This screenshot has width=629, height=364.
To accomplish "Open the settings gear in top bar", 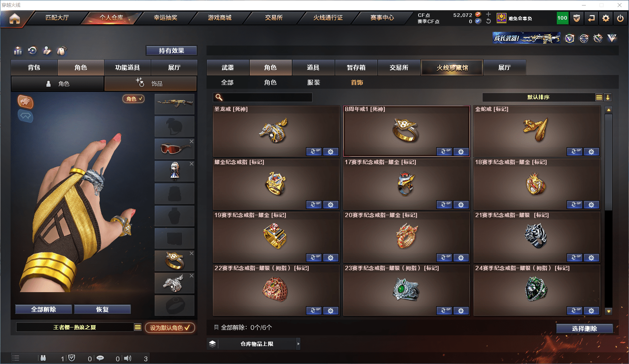I will (x=606, y=18).
